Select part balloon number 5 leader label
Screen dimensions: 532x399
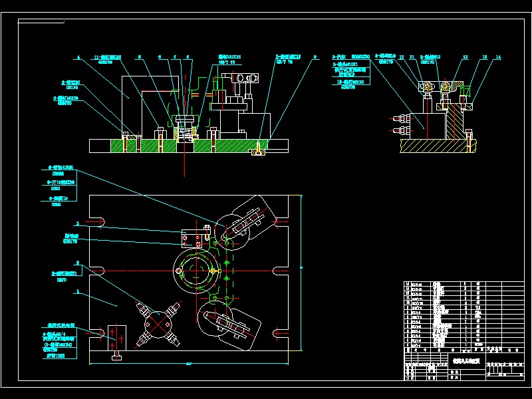point(140,57)
